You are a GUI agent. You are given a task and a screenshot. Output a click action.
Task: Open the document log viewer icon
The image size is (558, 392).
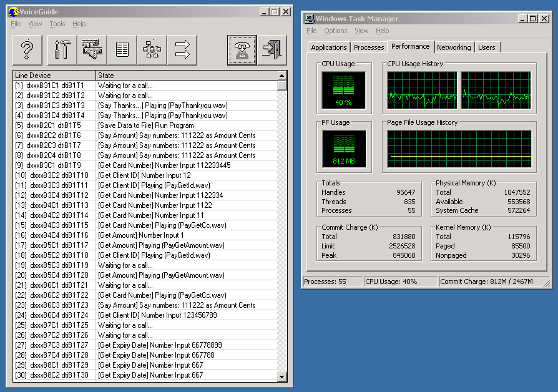click(122, 50)
